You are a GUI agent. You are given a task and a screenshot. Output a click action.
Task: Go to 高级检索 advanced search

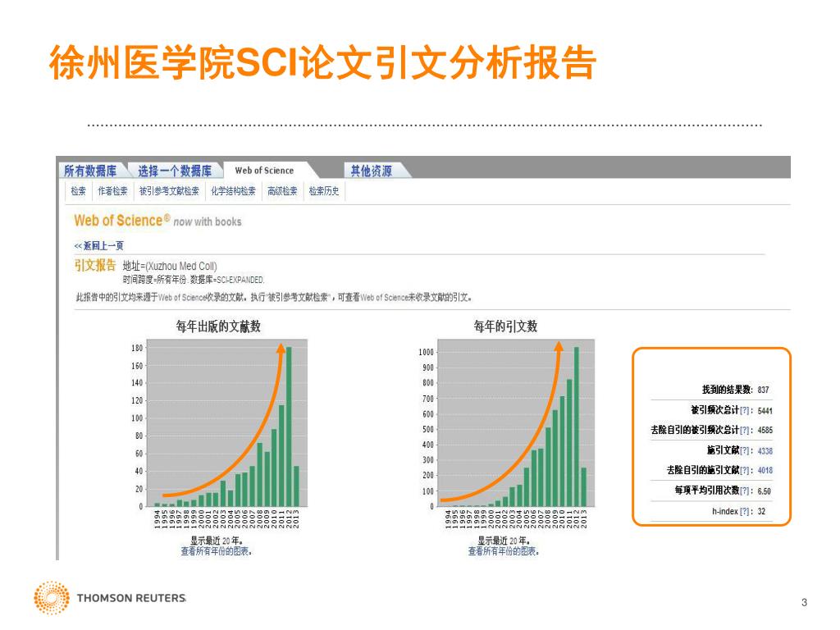pyautogui.click(x=282, y=190)
